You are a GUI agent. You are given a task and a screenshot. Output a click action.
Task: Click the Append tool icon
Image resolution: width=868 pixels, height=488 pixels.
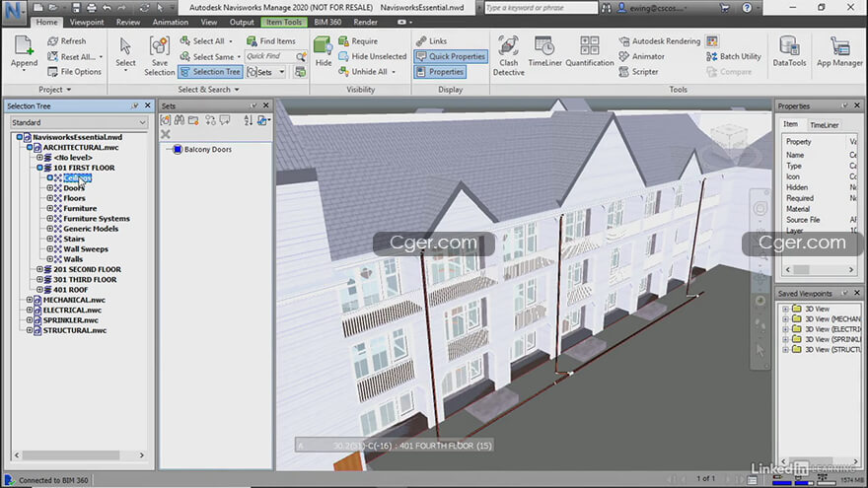24,46
